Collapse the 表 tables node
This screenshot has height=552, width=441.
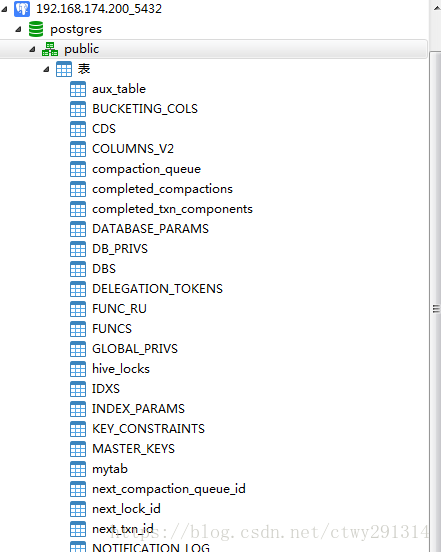coord(46,69)
